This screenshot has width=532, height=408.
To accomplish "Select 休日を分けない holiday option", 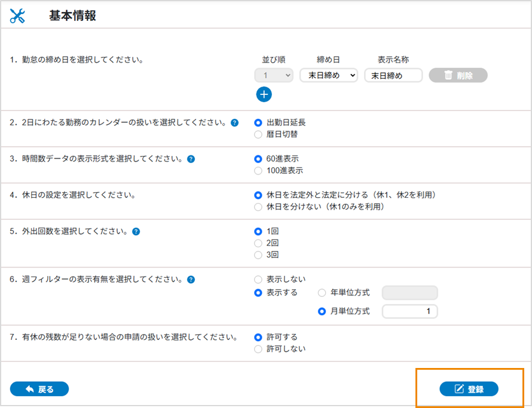I will click(x=258, y=207).
